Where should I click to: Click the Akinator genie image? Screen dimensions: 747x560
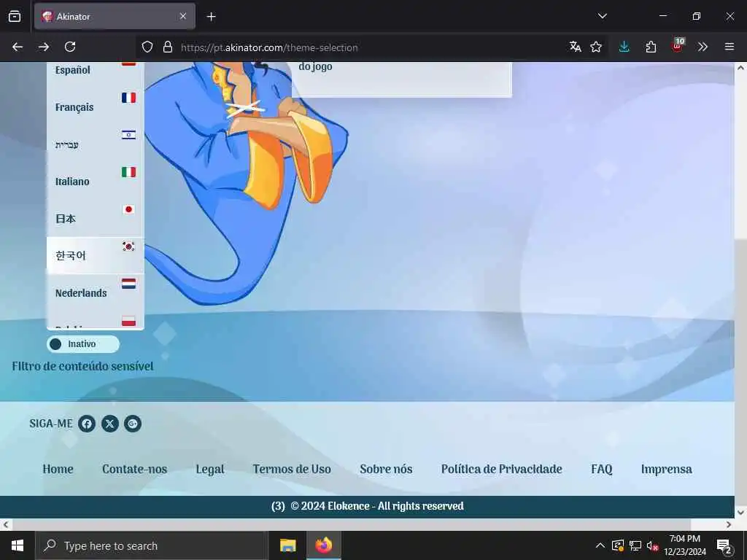click(245, 183)
